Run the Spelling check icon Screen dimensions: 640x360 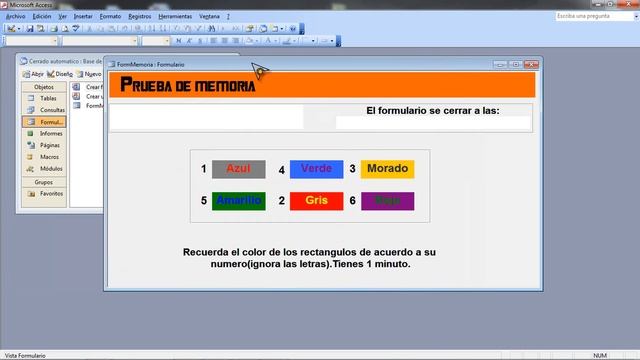click(x=76, y=29)
